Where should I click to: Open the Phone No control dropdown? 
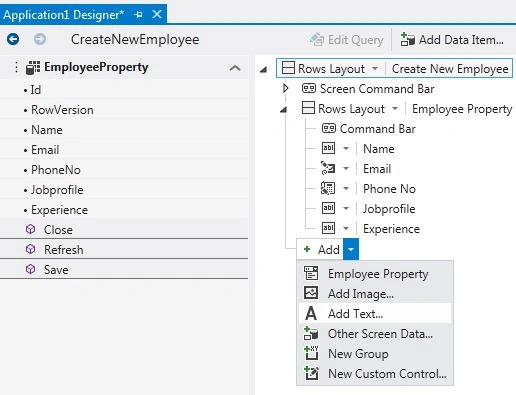click(x=346, y=189)
